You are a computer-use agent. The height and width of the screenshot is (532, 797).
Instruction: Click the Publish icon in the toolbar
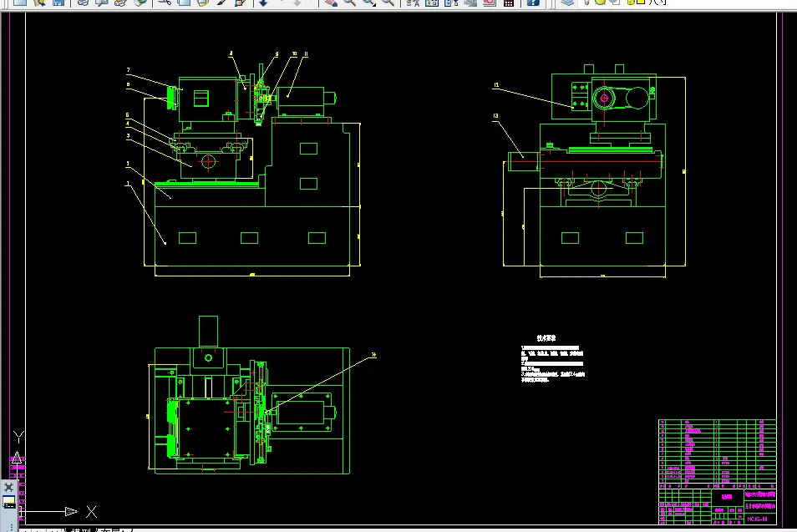click(120, 2)
